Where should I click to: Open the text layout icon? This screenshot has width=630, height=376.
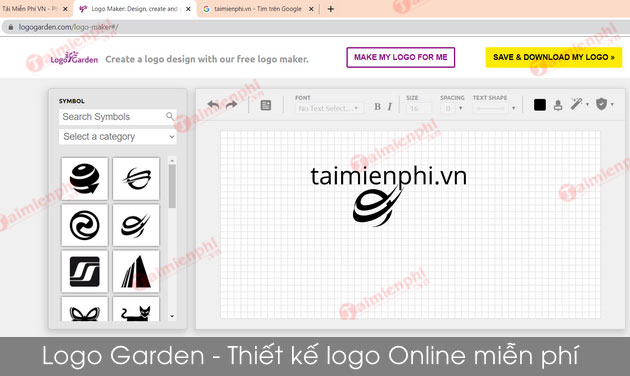(x=266, y=105)
